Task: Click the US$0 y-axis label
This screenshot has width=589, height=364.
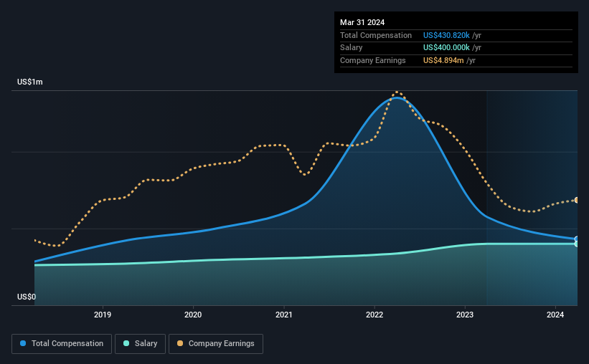Action: pos(27,297)
